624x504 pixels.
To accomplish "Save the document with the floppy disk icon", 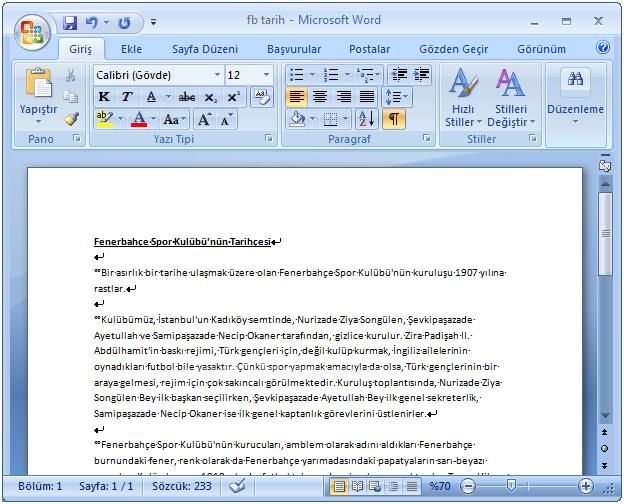I will coord(70,23).
